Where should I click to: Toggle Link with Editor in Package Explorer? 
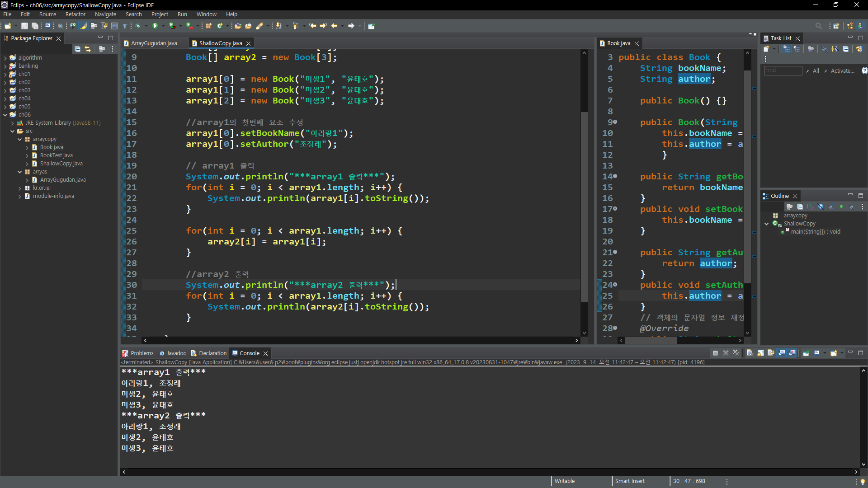pyautogui.click(x=88, y=49)
